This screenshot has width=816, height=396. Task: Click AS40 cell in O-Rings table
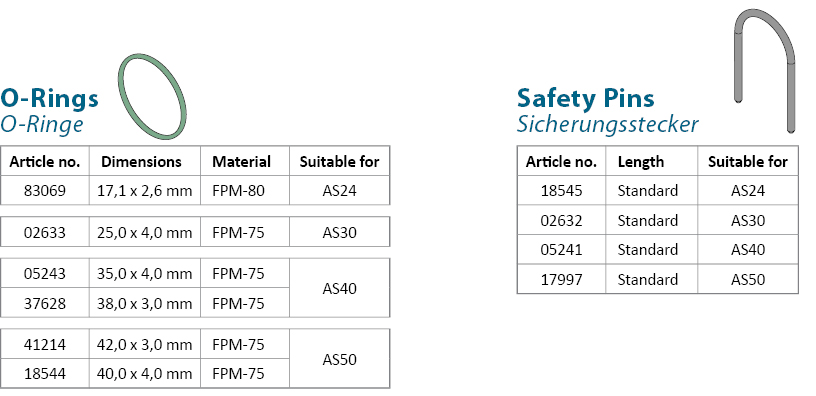[339, 288]
